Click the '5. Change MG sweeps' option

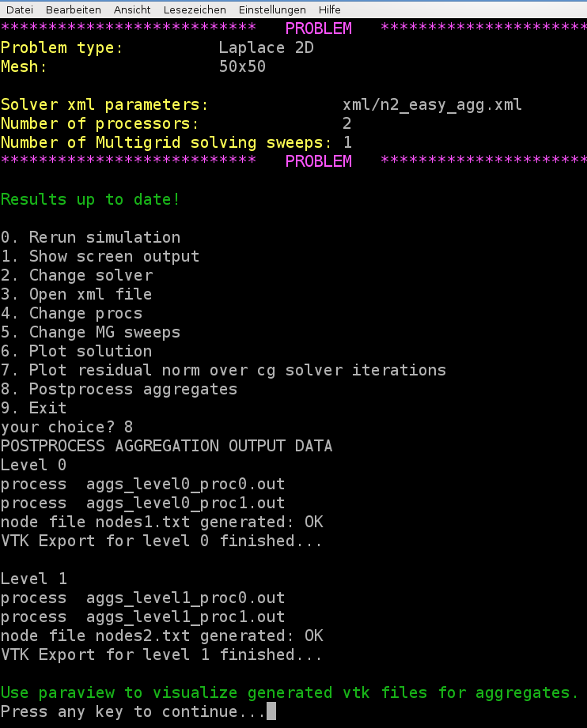pos(90,332)
